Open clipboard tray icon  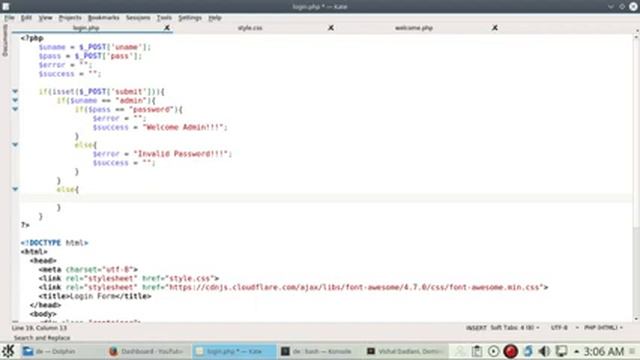click(476, 351)
